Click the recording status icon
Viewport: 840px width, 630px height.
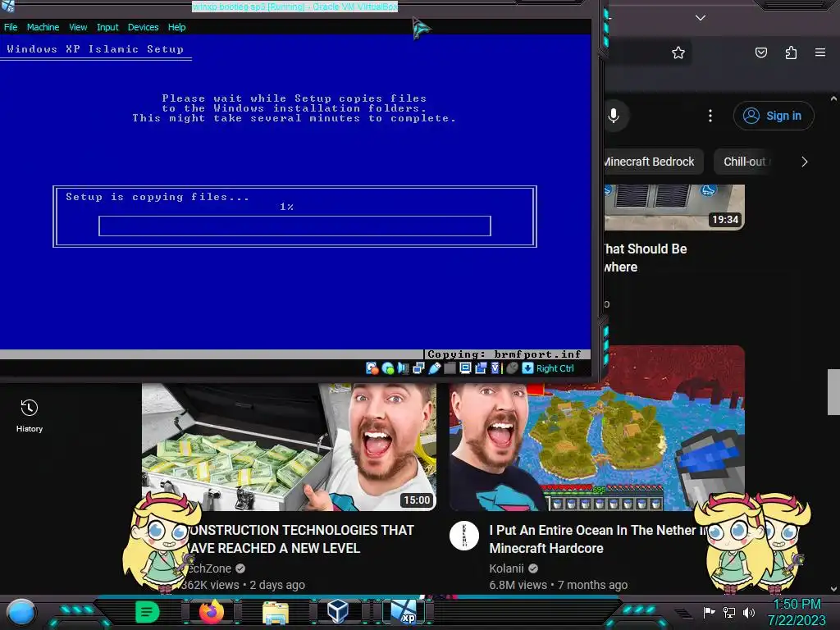tap(481, 368)
